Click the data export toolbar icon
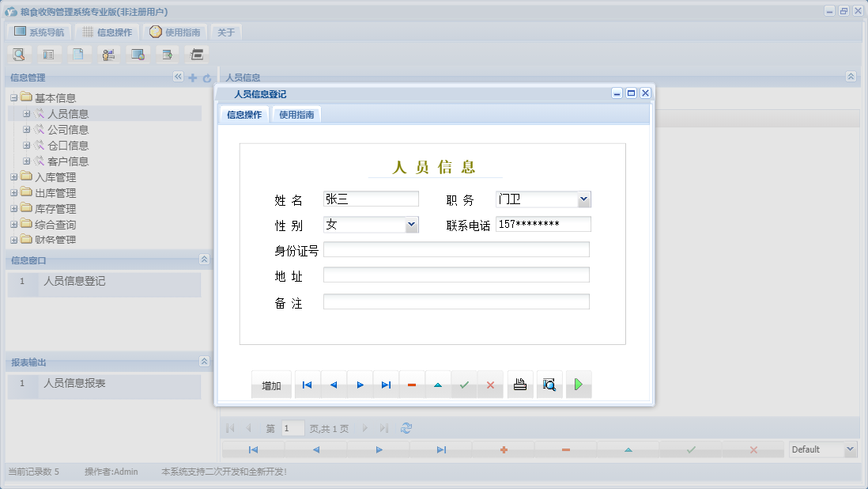Screen dimensions: 868x489 click(x=167, y=54)
